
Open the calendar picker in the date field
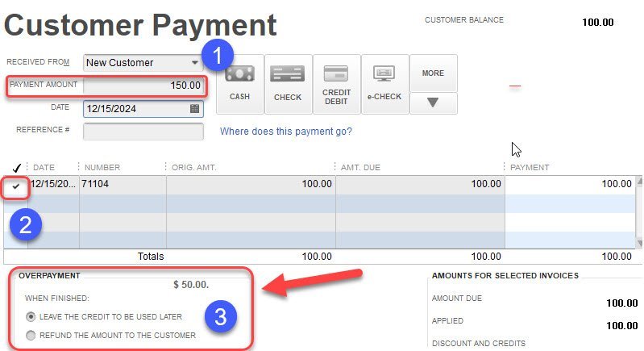194,108
